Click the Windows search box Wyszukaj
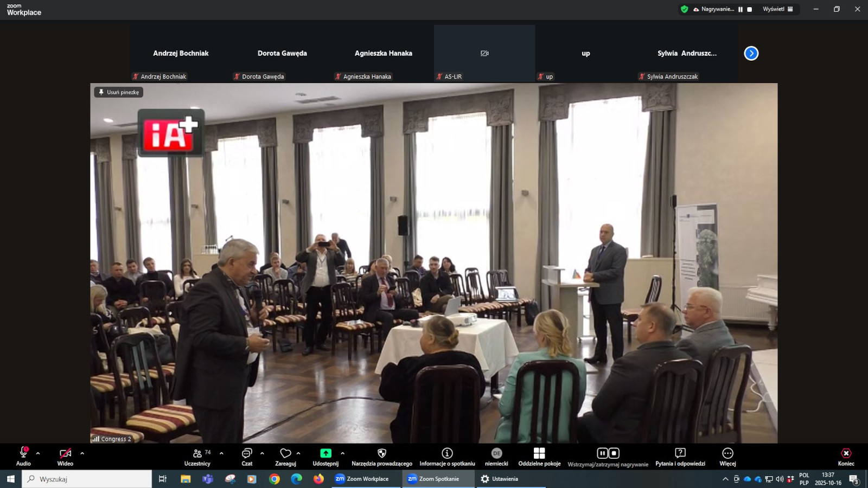 (x=87, y=479)
